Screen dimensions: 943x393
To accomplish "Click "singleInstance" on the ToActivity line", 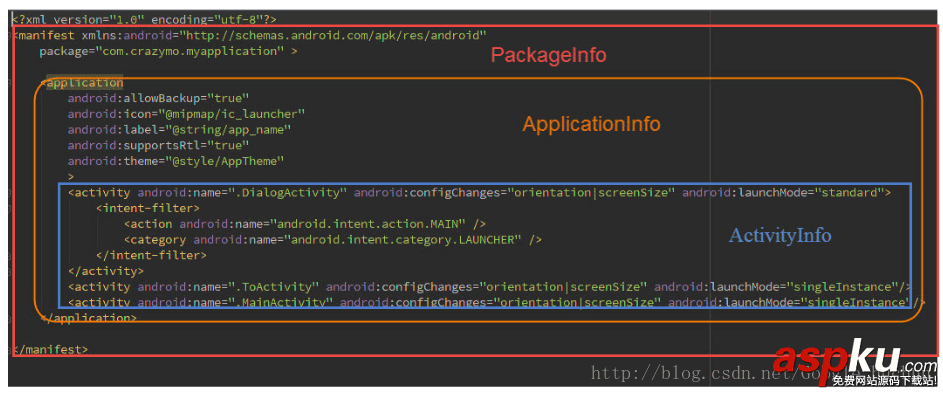I will [x=843, y=286].
